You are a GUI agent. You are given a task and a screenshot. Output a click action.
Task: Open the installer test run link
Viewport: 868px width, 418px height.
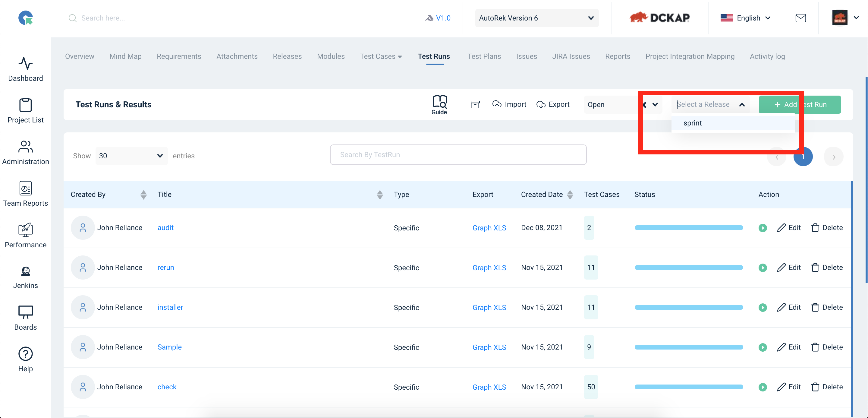(x=170, y=307)
